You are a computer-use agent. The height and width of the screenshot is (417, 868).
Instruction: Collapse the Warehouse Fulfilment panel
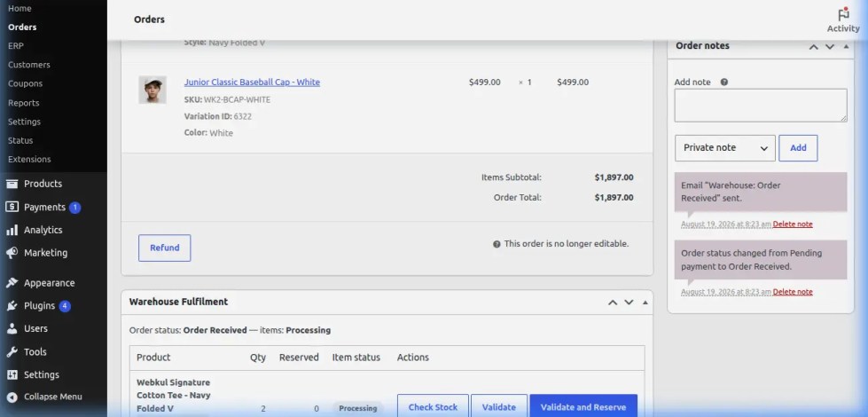pos(645,303)
